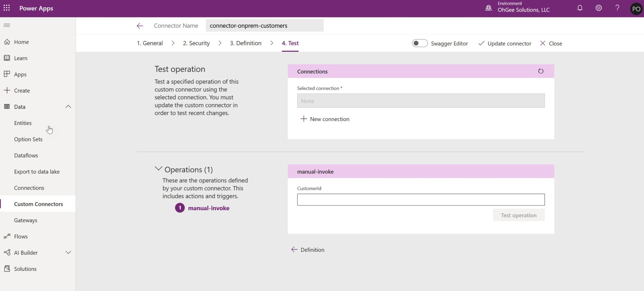Open the help question mark
The image size is (644, 291).
click(x=617, y=8)
